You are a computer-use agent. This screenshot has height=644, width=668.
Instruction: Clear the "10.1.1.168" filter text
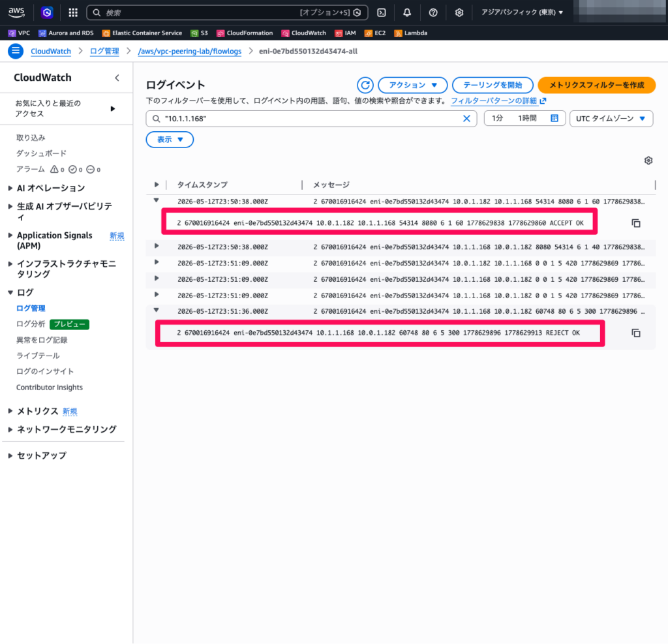tap(466, 119)
